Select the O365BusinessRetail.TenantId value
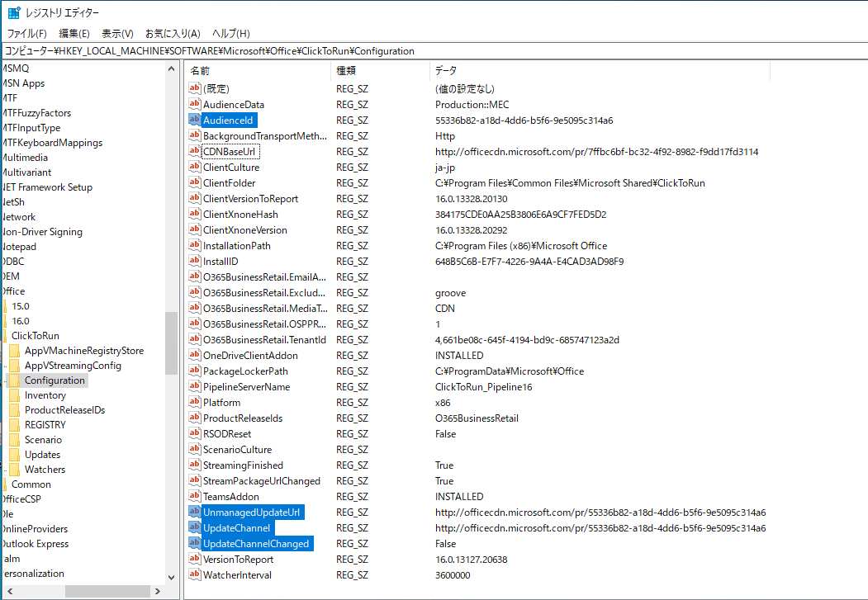Viewport: 868px width, 600px height. coord(264,339)
